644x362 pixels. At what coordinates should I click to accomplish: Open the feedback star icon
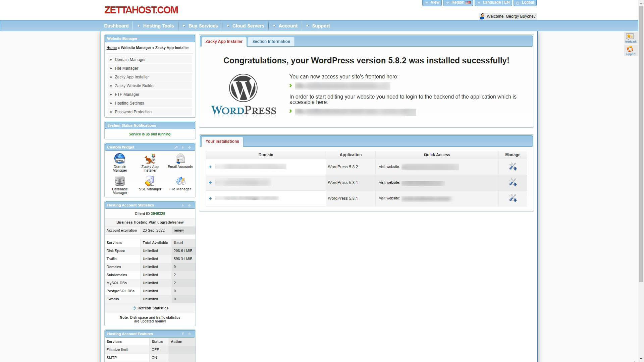[x=630, y=38]
